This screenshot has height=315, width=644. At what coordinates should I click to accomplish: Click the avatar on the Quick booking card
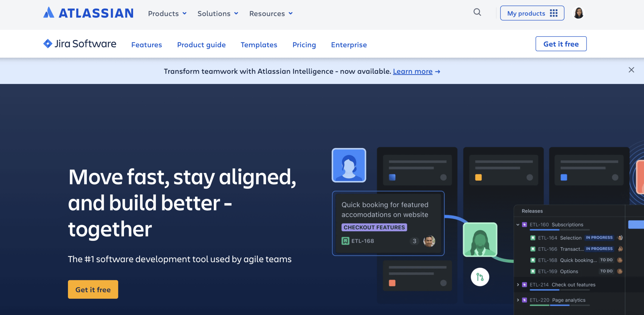tap(429, 241)
